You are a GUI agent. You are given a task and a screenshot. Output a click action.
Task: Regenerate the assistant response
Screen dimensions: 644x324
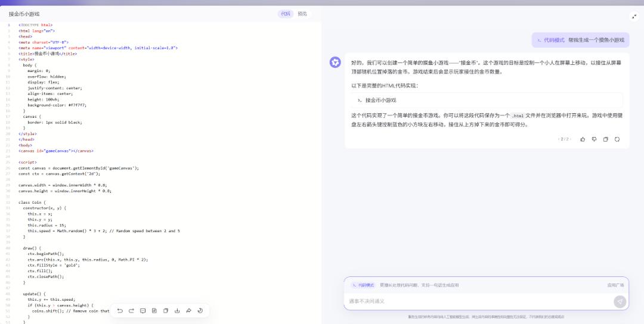click(x=617, y=139)
